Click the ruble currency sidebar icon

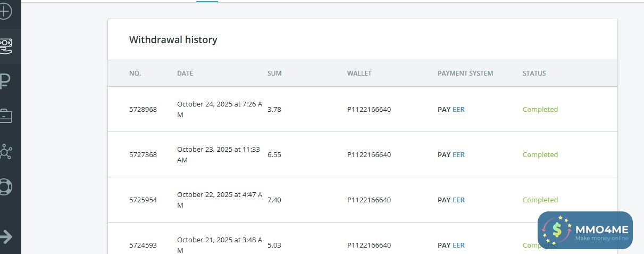[6, 81]
